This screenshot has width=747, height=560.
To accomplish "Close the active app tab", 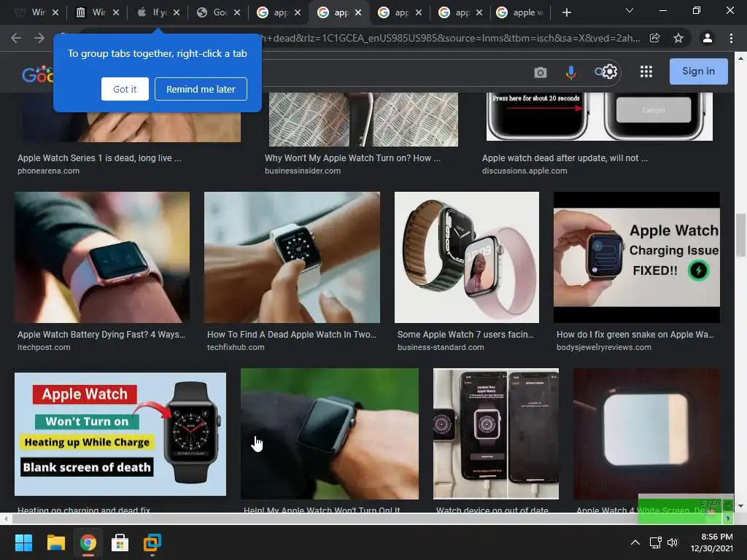I will (358, 12).
